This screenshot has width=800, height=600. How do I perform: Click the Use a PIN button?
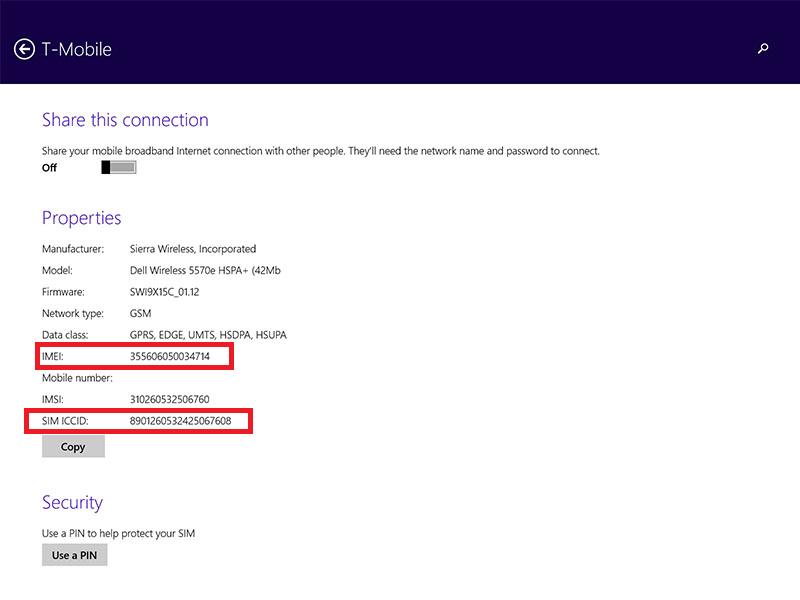[x=74, y=554]
